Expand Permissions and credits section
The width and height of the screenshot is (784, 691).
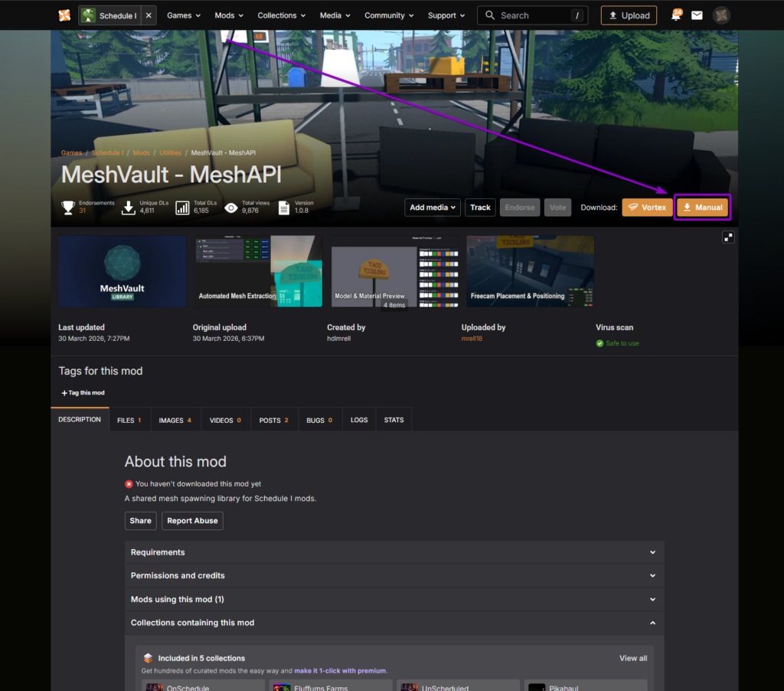[394, 575]
